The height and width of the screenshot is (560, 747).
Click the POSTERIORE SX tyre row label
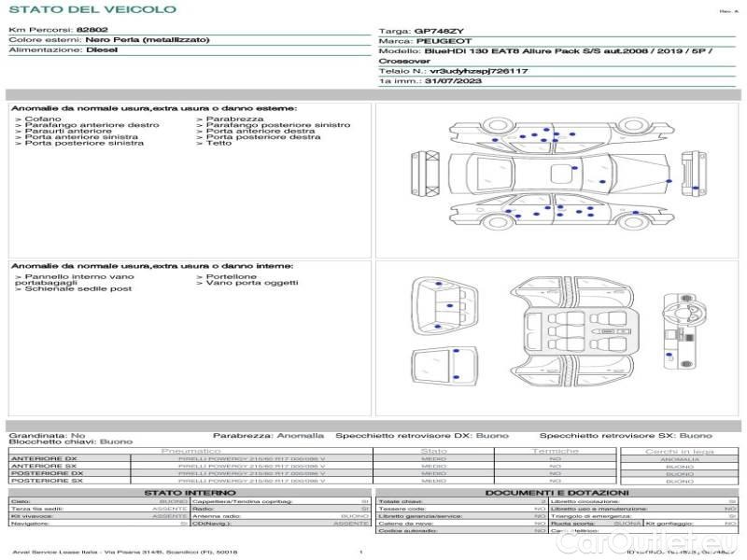45,481
